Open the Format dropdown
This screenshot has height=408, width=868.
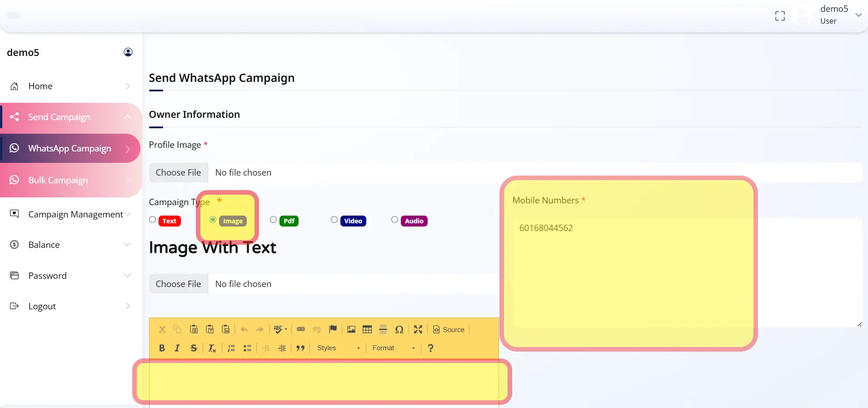(394, 348)
